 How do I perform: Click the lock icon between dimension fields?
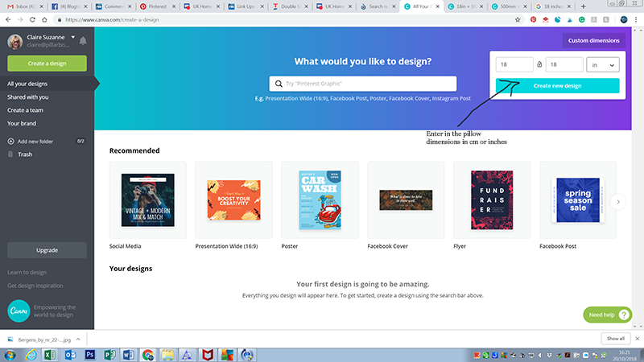coord(539,65)
